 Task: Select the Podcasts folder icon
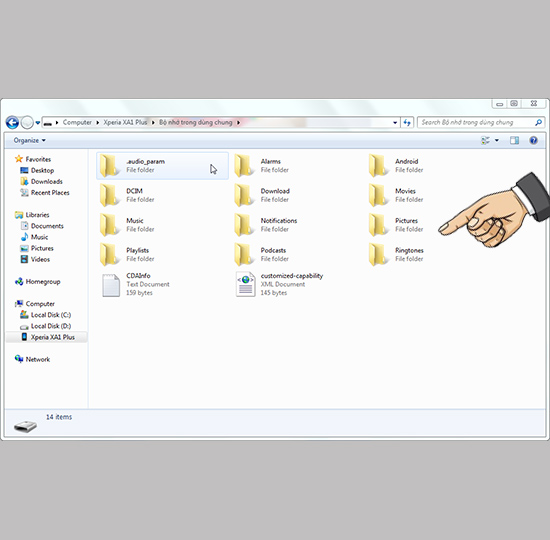(x=243, y=254)
